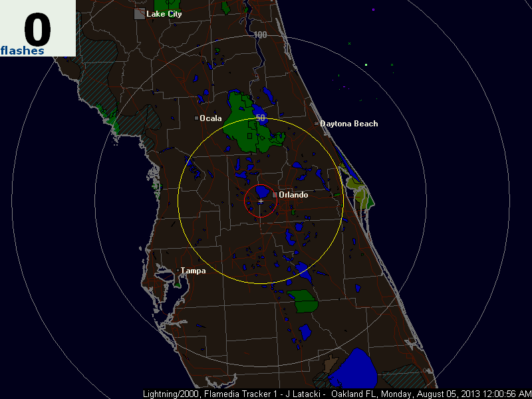Click the 50 mile range ring label
532x399 pixels.
point(260,118)
